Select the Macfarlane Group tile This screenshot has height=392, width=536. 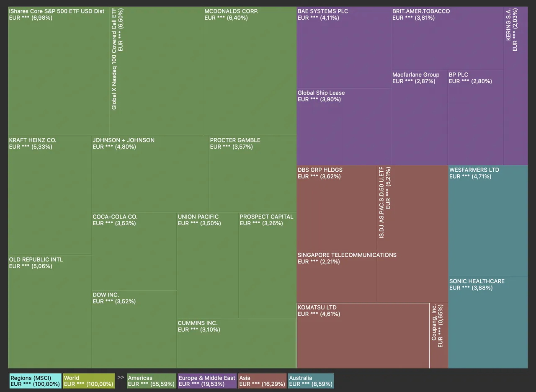[420, 117]
